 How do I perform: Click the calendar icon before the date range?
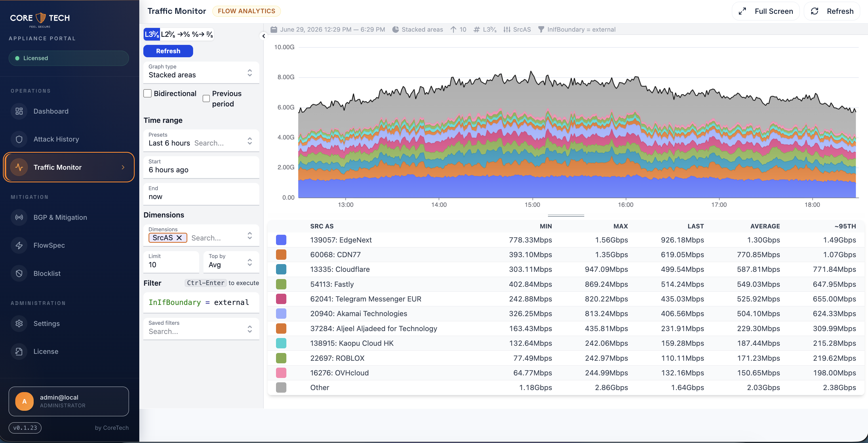[274, 29]
